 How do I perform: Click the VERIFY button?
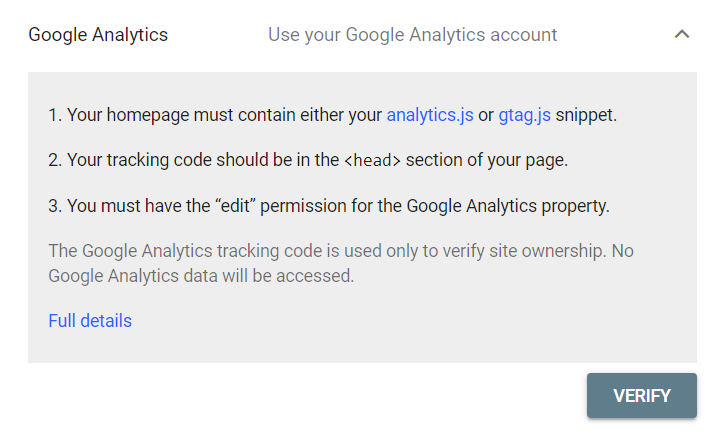tap(642, 396)
